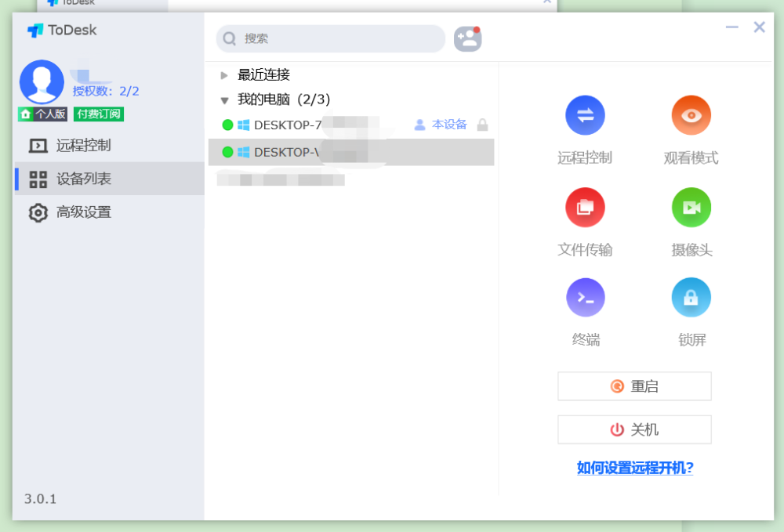Click the blue remote control action icon
This screenshot has width=784, height=532.
(585, 115)
